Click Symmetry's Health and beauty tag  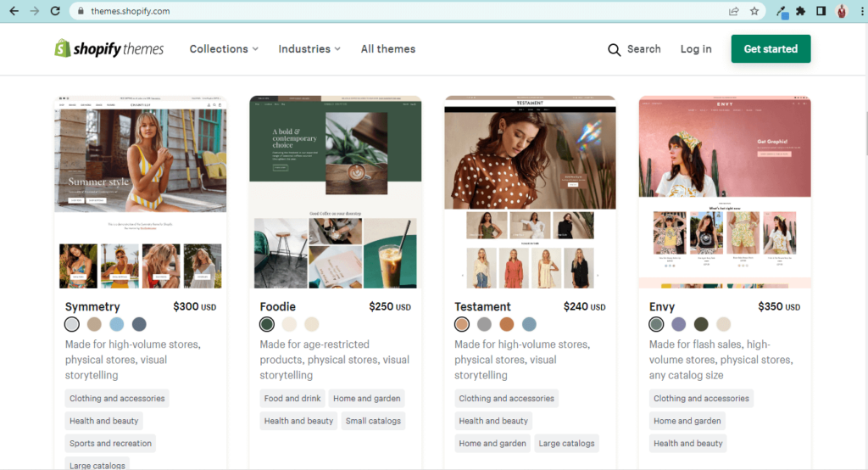(104, 422)
